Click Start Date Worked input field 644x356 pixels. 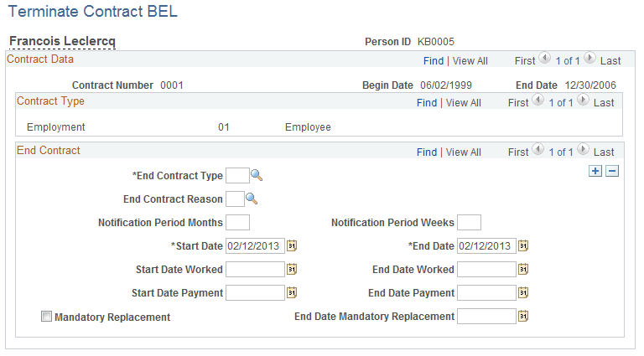[255, 269]
